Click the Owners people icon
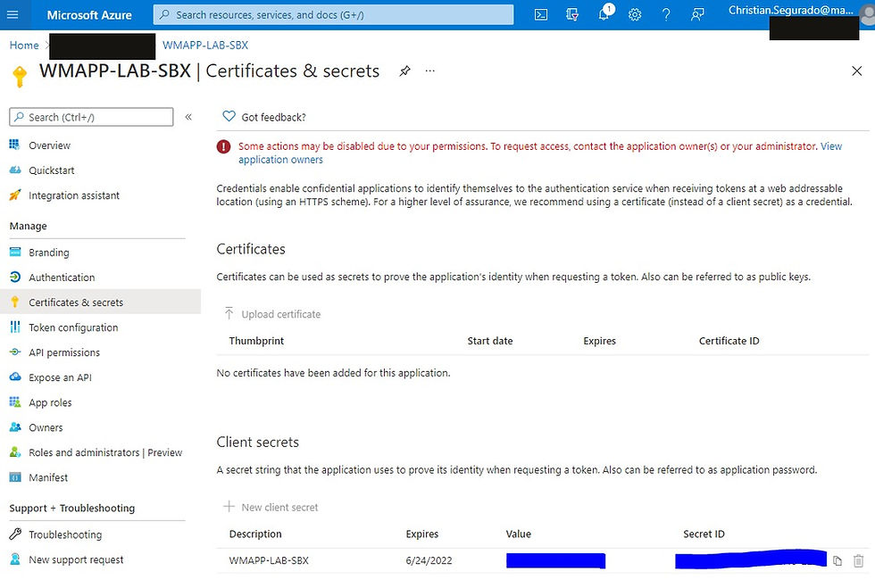 pos(15,427)
